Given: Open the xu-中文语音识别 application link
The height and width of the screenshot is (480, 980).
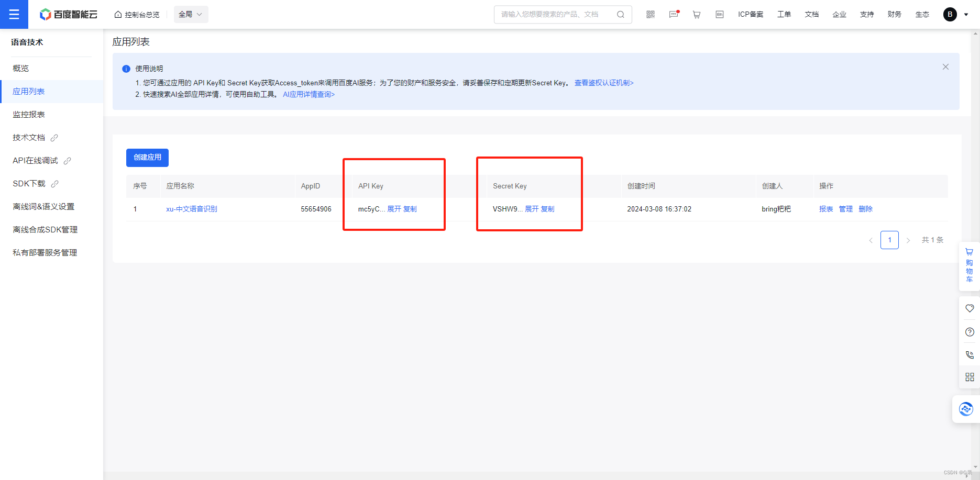Looking at the screenshot, I should [x=191, y=208].
